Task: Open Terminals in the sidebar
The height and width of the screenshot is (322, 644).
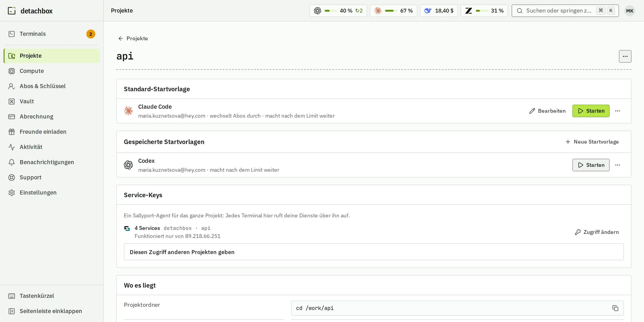Action: coord(52,34)
